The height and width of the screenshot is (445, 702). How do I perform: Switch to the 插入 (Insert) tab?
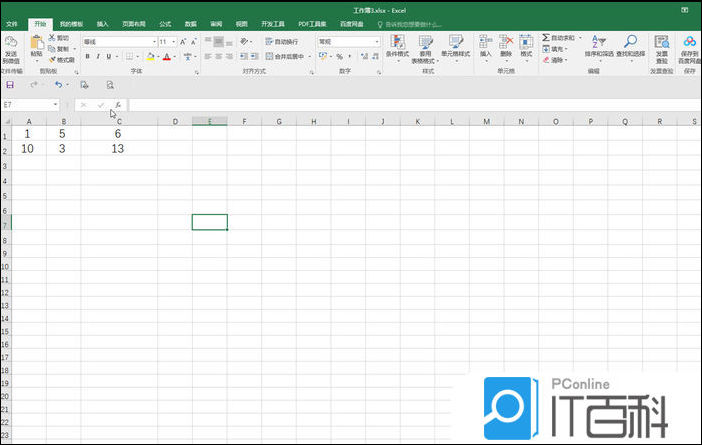pyautogui.click(x=102, y=24)
